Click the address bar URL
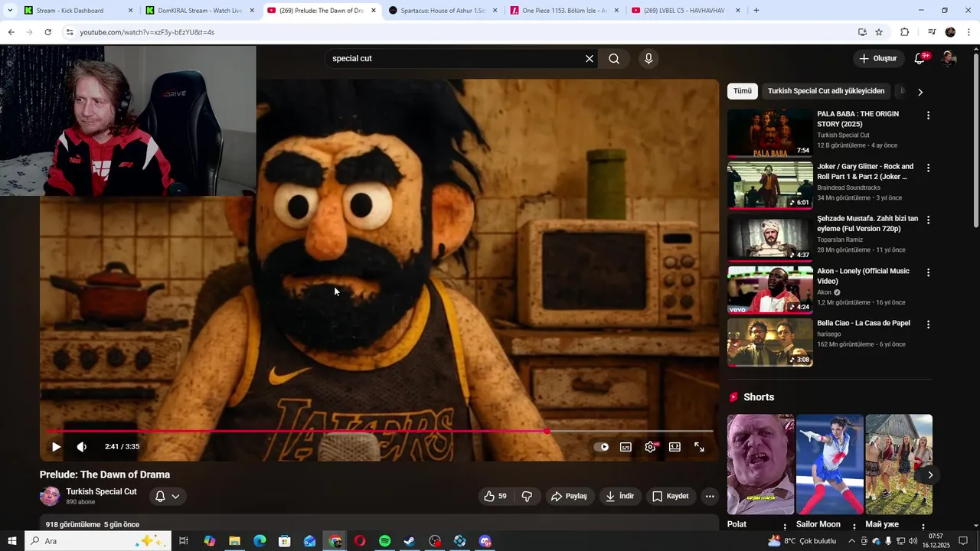 tap(147, 32)
